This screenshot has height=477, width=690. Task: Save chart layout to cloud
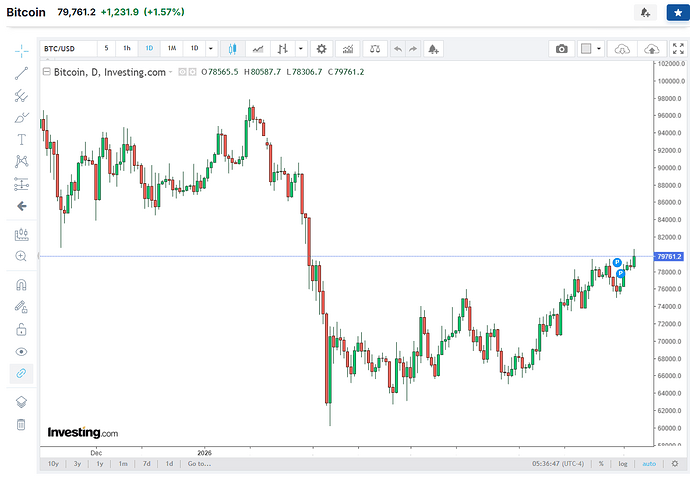coord(652,48)
